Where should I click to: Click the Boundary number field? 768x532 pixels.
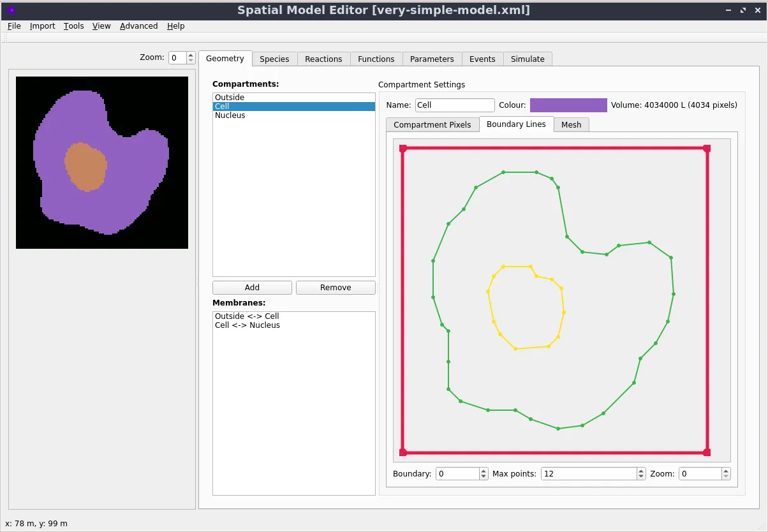457,474
